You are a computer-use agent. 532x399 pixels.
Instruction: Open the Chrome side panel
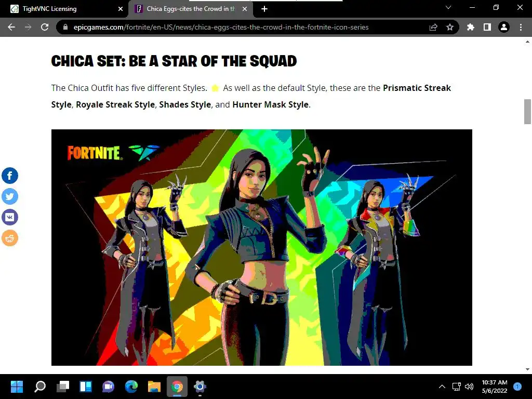click(x=487, y=27)
